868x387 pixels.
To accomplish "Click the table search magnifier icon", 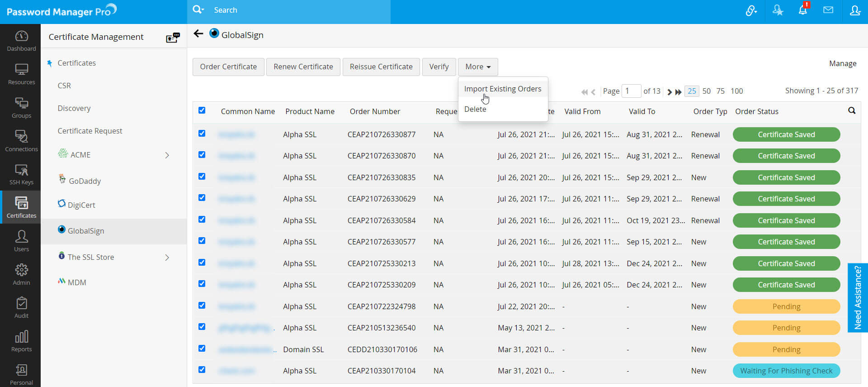I will (x=852, y=111).
